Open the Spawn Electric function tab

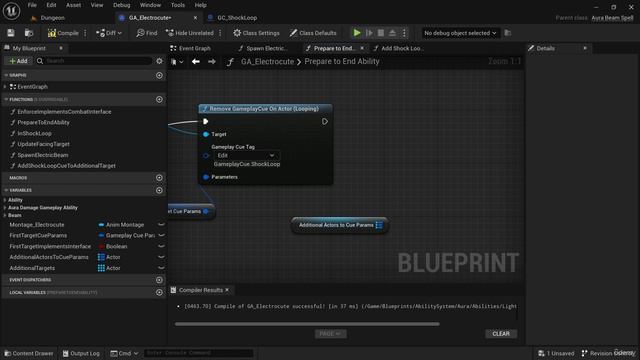point(263,48)
